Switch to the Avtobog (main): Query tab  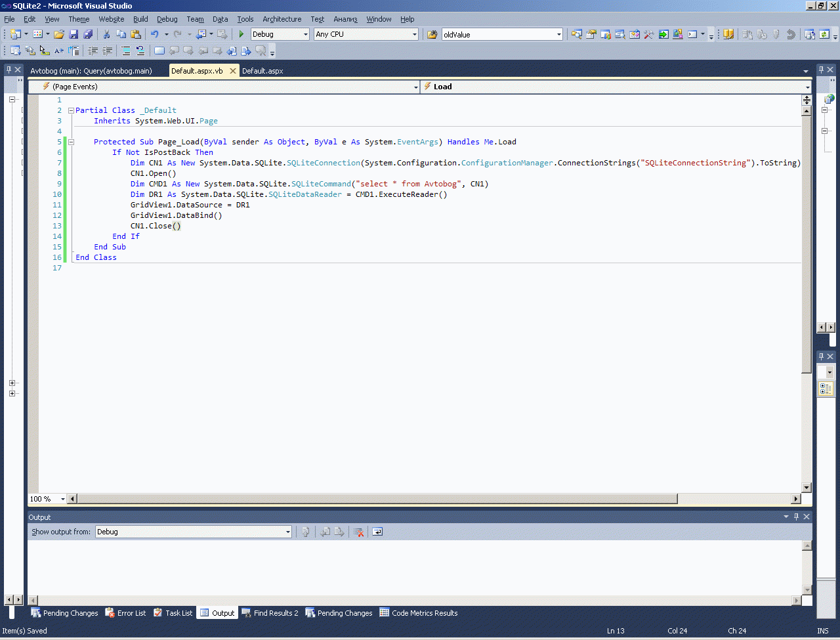point(91,71)
